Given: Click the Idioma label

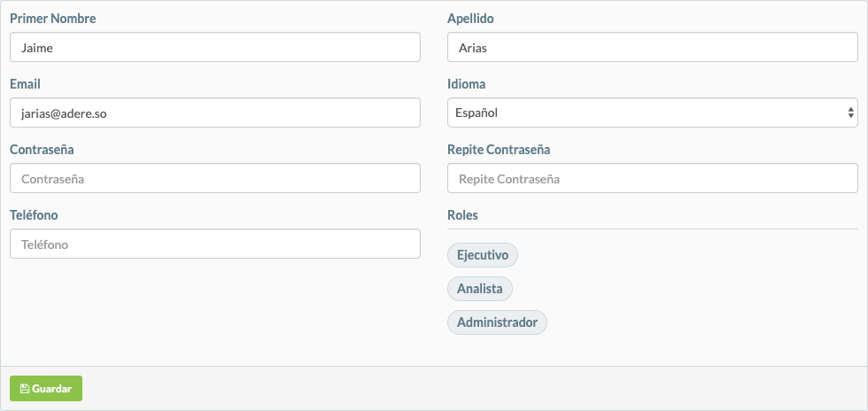Looking at the screenshot, I should click(466, 83).
